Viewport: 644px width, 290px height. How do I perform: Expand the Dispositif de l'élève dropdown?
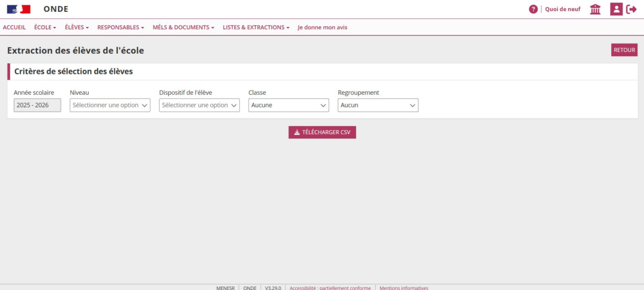199,105
